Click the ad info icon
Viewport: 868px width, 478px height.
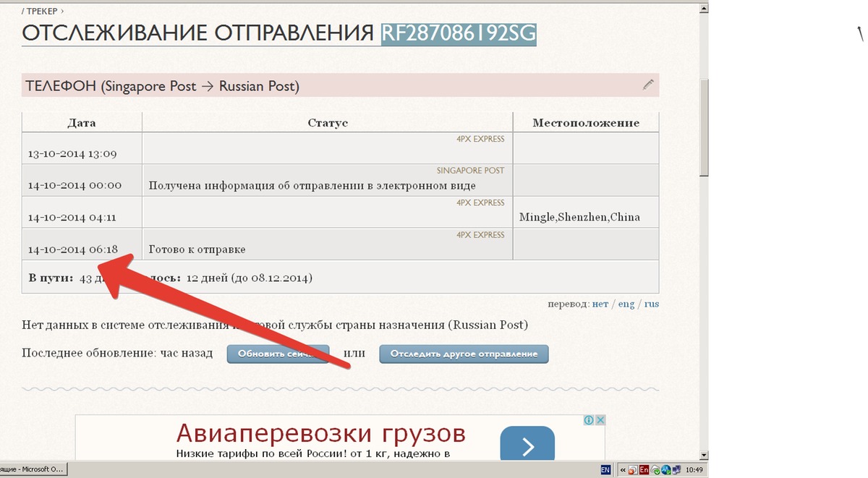point(590,420)
